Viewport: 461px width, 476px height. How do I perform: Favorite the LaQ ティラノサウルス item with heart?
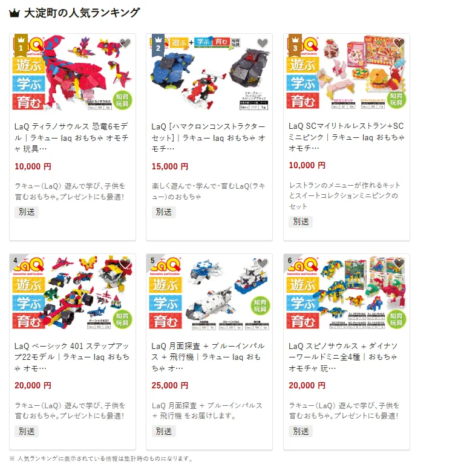(125, 44)
